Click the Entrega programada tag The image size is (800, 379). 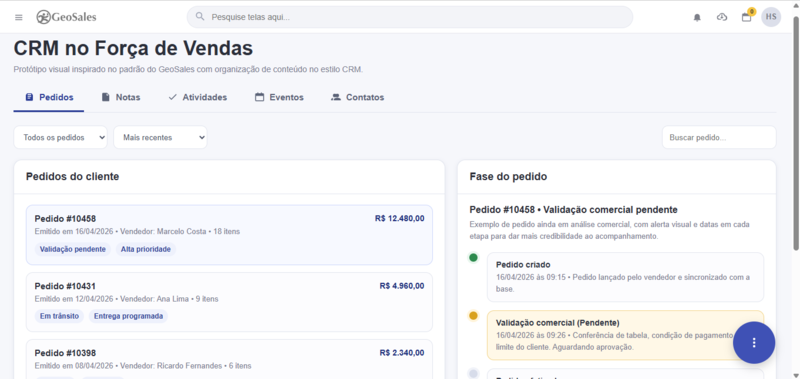click(x=128, y=316)
